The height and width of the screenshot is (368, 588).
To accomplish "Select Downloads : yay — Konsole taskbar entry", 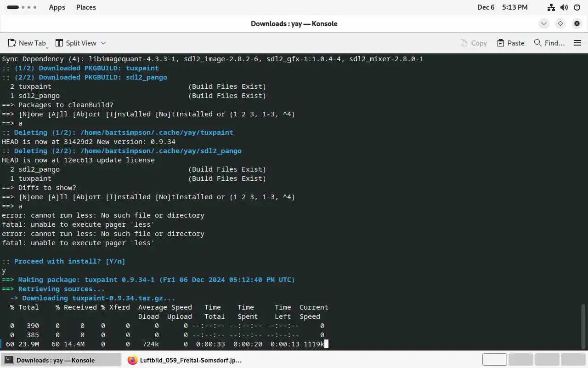I will tap(61, 360).
